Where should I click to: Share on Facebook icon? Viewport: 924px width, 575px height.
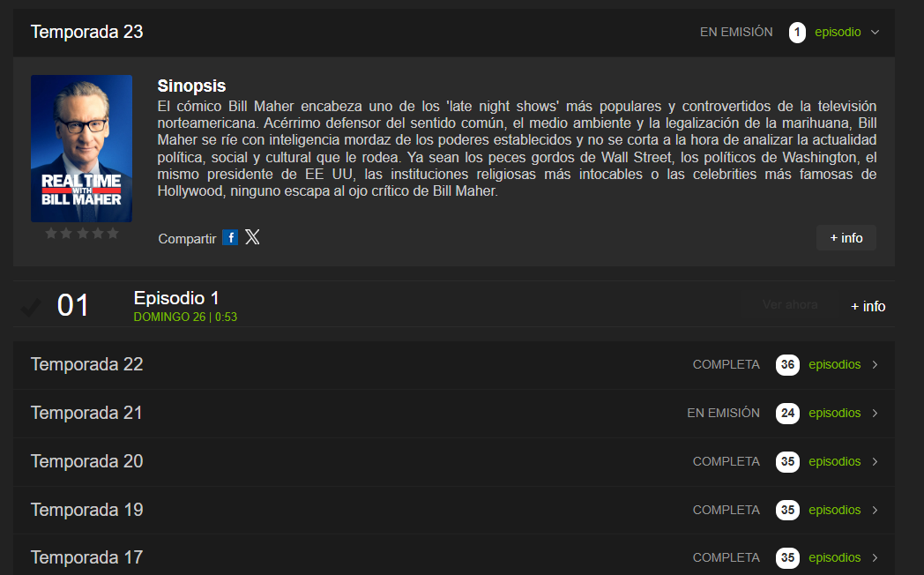[x=230, y=237]
